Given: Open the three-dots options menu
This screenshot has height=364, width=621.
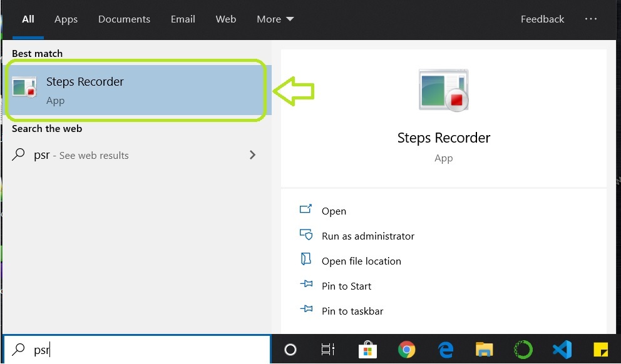Looking at the screenshot, I should point(590,19).
